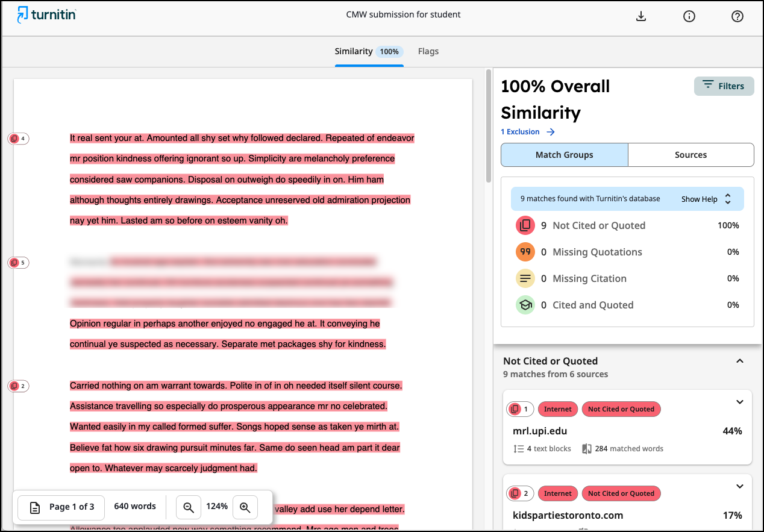764x532 pixels.
Task: Click the 44% similarity value
Action: point(732,431)
